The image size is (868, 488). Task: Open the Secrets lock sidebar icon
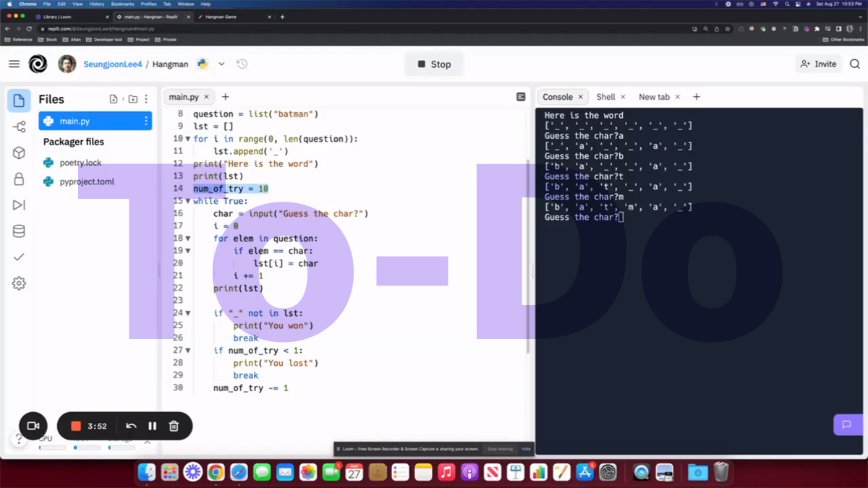coord(20,179)
